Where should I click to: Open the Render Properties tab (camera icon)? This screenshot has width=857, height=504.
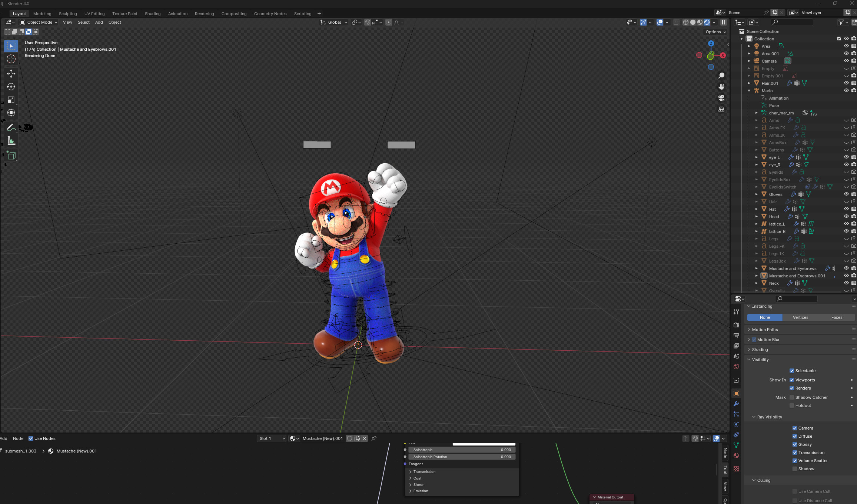(736, 325)
